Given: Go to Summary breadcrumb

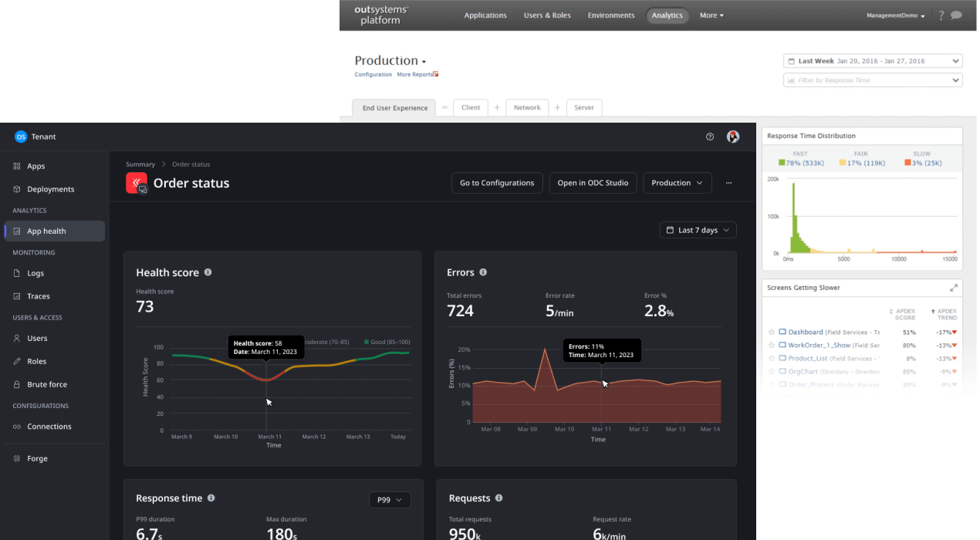Looking at the screenshot, I should [140, 164].
